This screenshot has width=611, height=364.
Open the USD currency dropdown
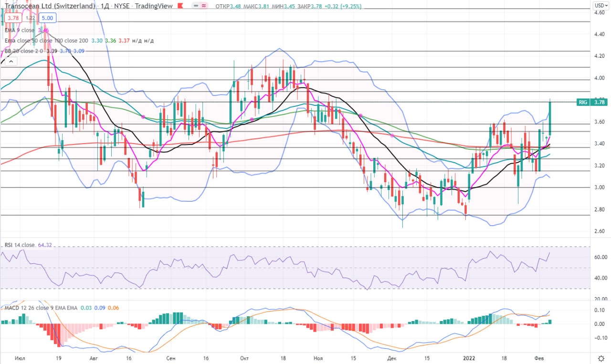(x=600, y=6)
